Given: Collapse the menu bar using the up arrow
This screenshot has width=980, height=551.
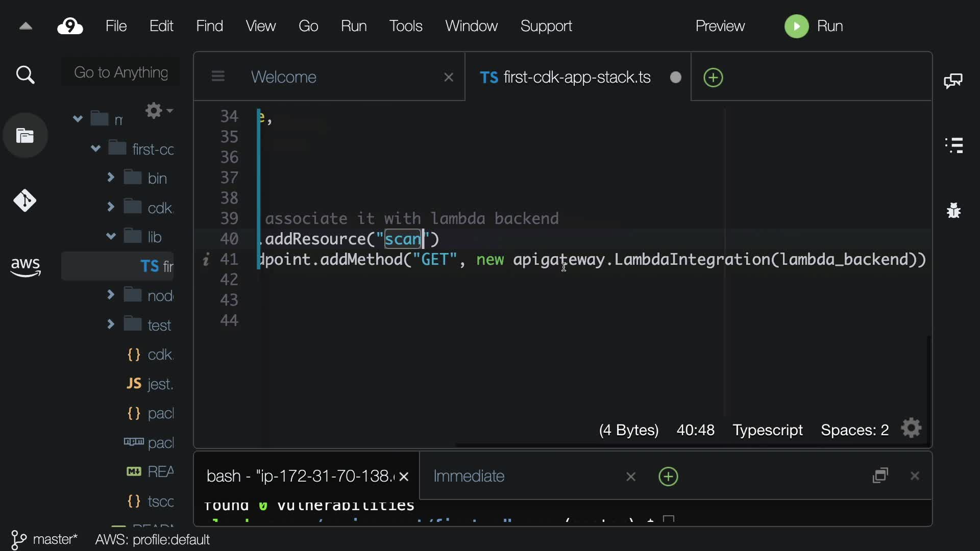Looking at the screenshot, I should [x=26, y=26].
